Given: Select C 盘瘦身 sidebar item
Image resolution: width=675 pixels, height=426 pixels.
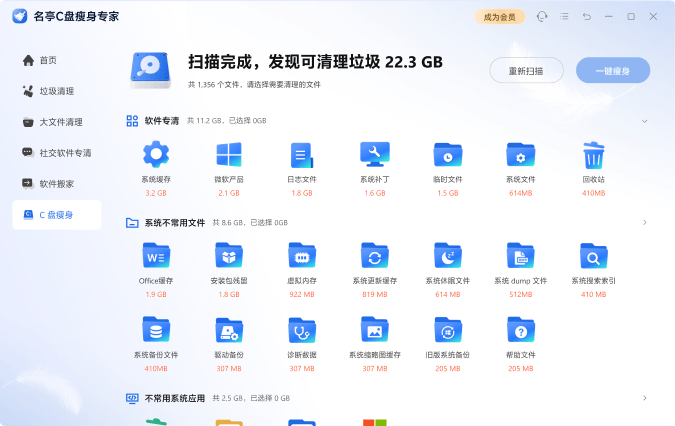Looking at the screenshot, I should click(57, 215).
